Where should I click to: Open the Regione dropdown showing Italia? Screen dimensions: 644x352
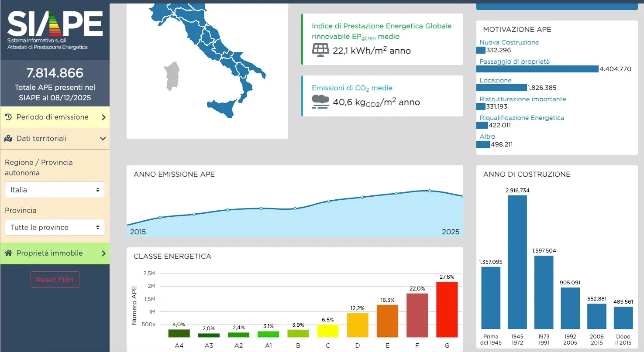click(x=55, y=190)
